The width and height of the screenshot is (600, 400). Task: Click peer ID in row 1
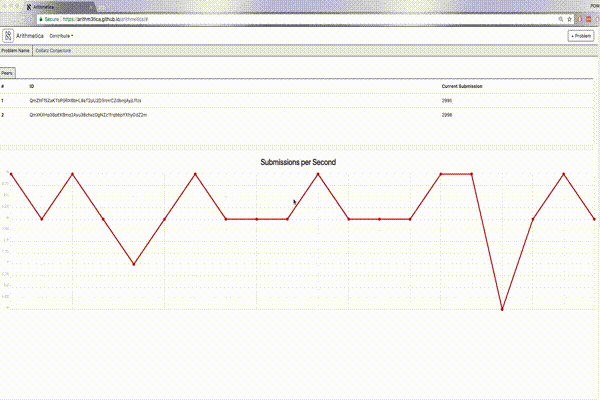point(85,101)
